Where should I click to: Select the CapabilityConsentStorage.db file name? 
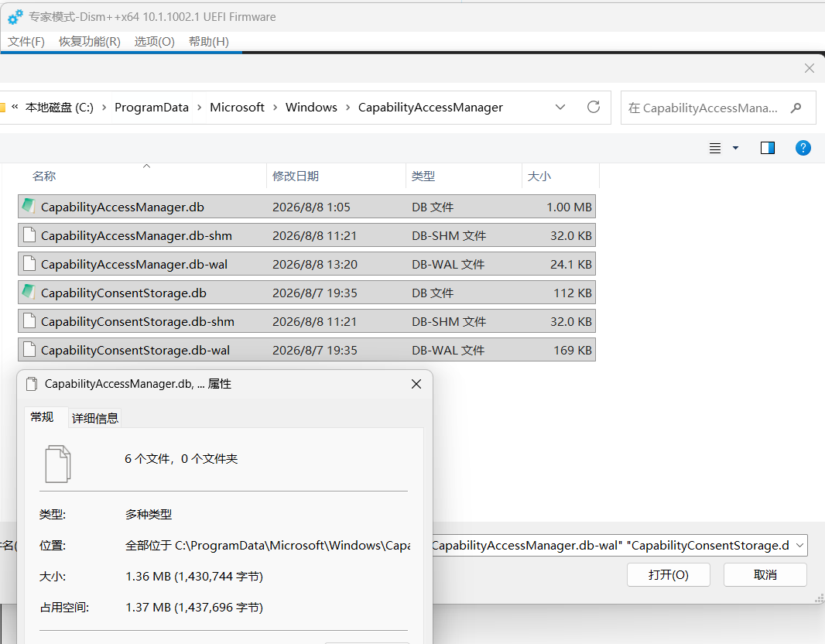124,293
